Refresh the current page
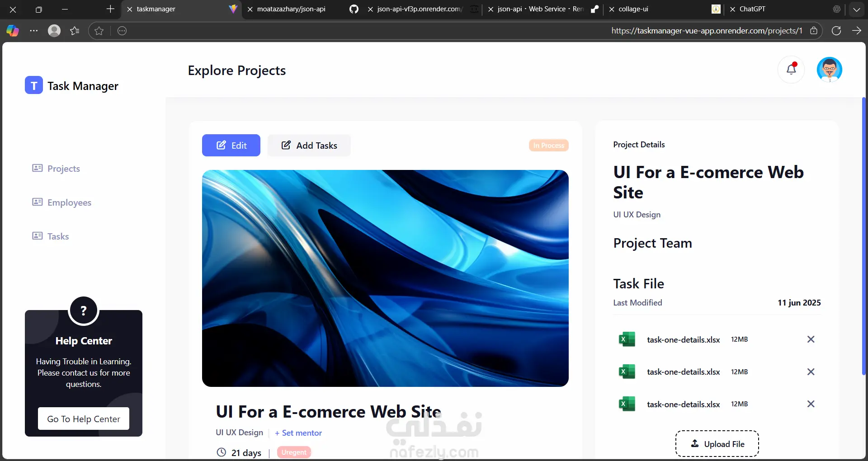This screenshot has width=868, height=461. click(x=836, y=31)
